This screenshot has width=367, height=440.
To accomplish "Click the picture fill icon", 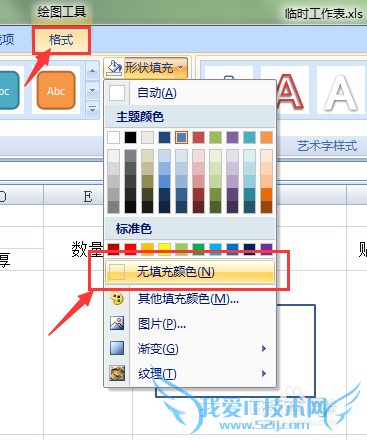I will [117, 323].
